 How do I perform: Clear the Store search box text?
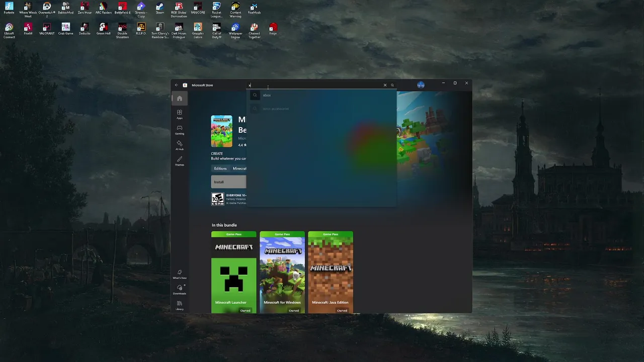pos(385,85)
